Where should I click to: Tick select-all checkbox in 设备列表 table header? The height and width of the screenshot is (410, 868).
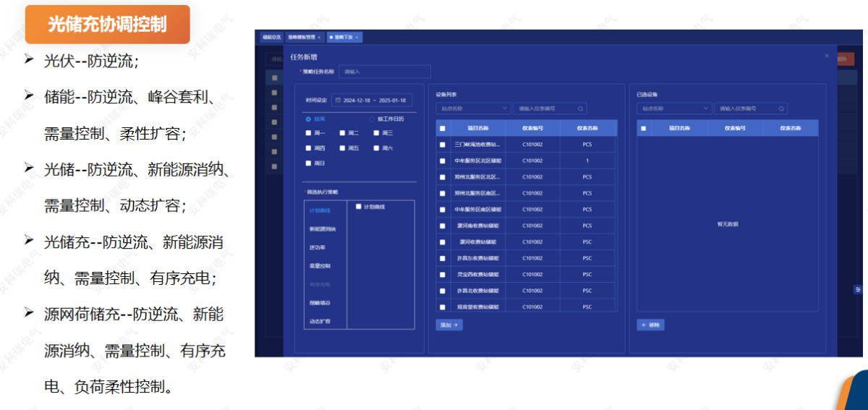point(443,128)
